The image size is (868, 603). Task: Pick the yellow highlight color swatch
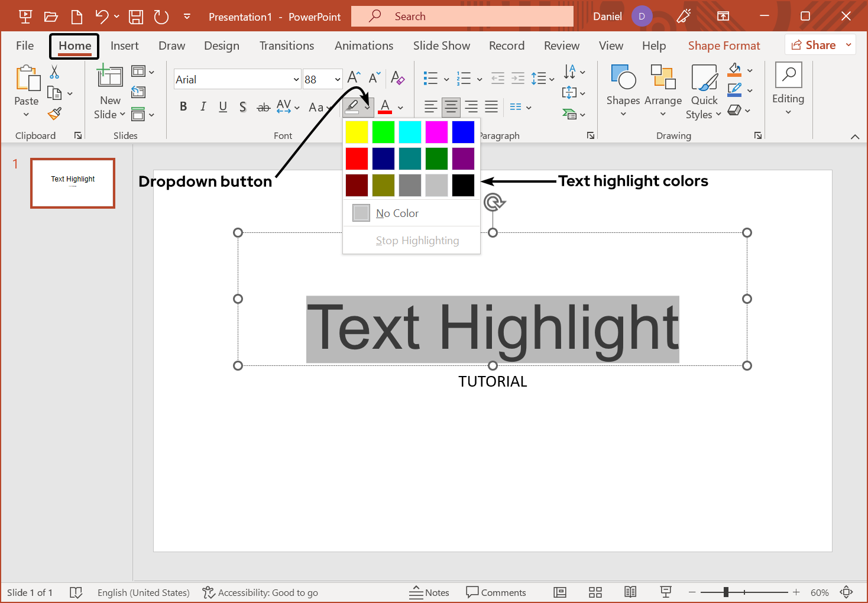[x=357, y=132]
